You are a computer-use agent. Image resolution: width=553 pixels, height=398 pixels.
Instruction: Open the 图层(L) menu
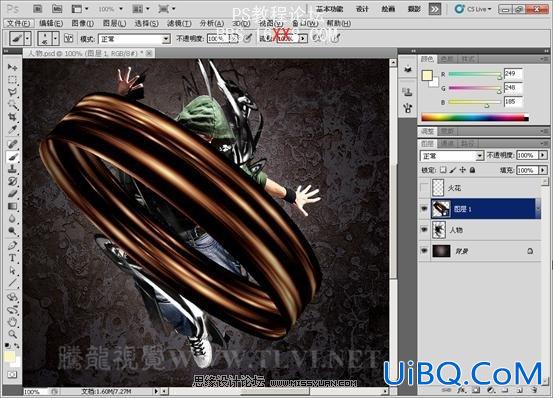tap(114, 23)
